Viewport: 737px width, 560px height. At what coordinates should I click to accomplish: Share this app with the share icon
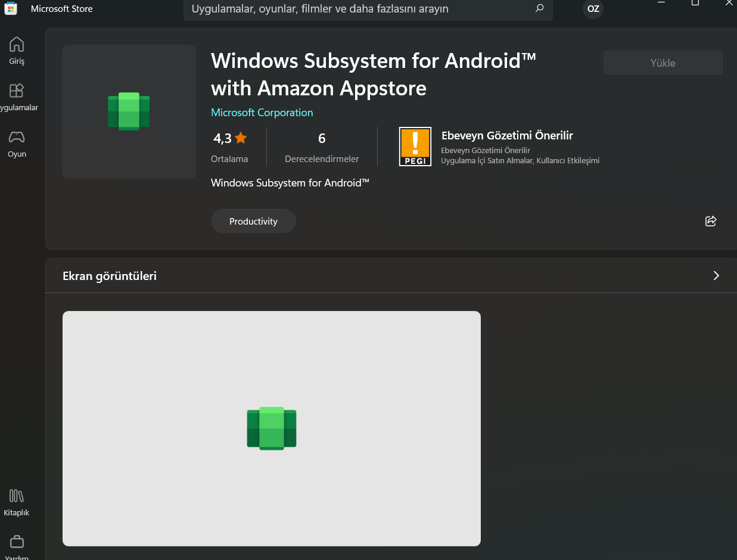point(710,221)
